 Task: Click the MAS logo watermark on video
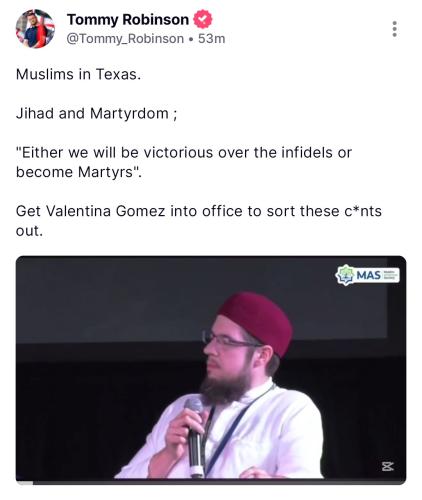[367, 275]
